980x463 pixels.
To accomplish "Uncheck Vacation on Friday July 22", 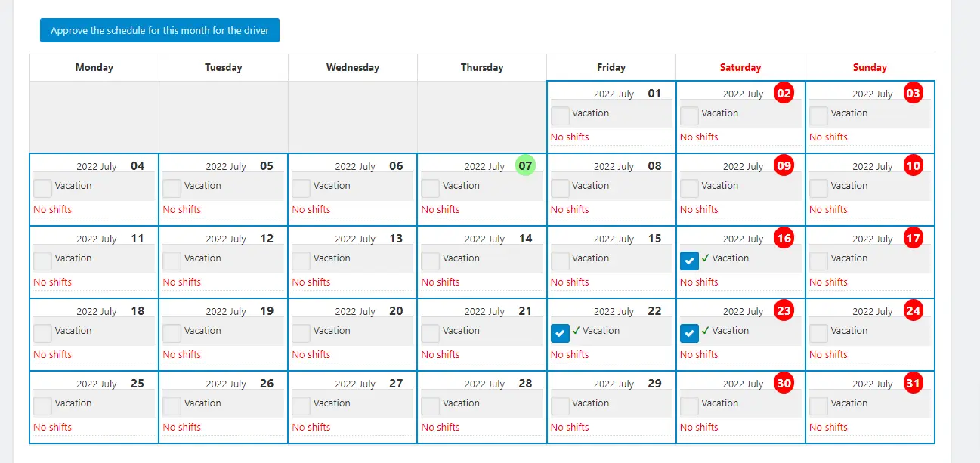I will pyautogui.click(x=560, y=333).
